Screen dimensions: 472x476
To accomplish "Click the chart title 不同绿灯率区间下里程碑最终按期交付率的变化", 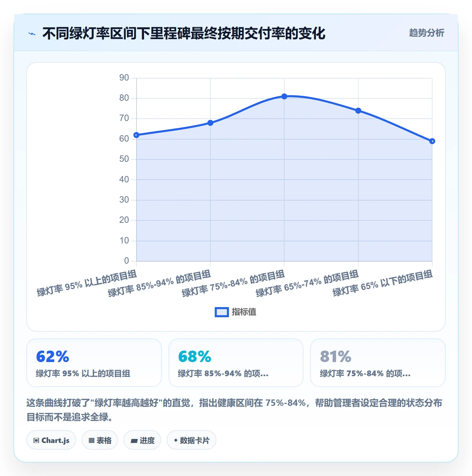I will point(184,33).
